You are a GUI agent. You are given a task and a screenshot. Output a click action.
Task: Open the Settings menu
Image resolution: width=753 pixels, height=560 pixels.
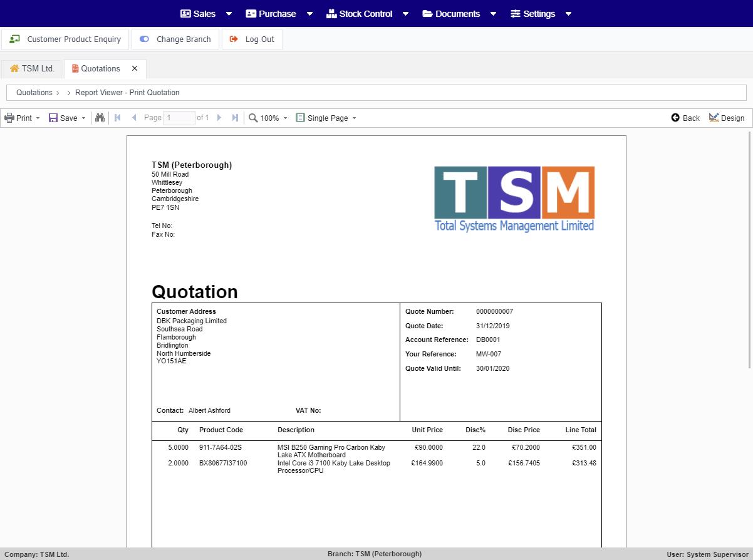pyautogui.click(x=532, y=14)
